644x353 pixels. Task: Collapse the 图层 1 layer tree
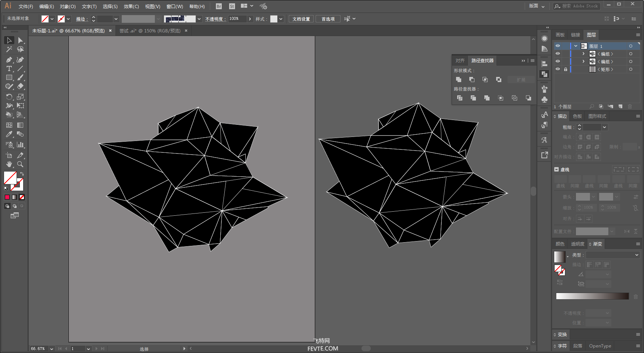[576, 46]
